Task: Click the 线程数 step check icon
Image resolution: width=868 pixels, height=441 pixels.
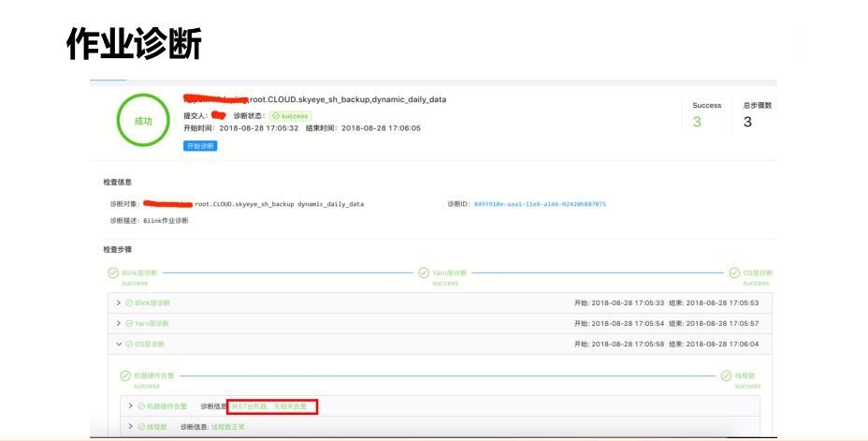Action: click(726, 376)
